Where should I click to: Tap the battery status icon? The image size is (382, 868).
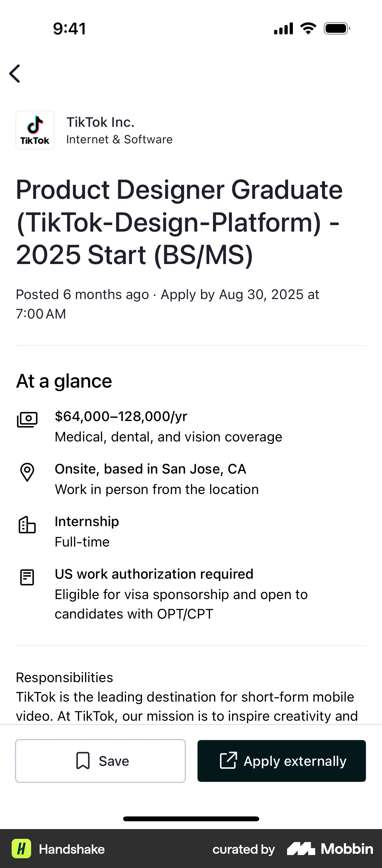[337, 28]
